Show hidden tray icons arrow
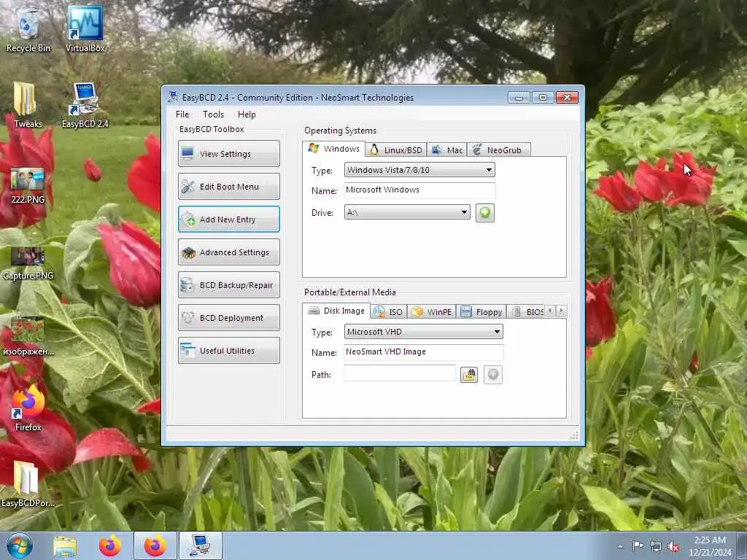 coord(620,546)
